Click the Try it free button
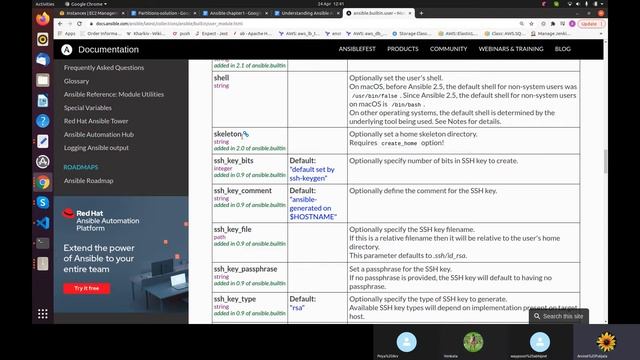 [87, 288]
